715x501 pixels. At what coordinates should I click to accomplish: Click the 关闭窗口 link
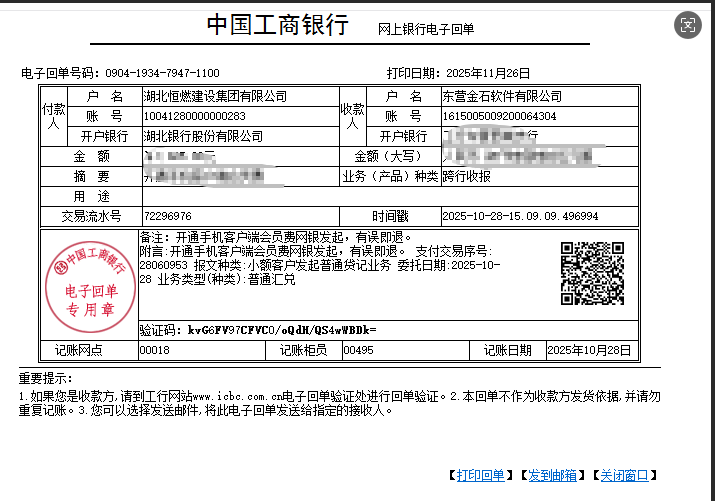pos(624,475)
